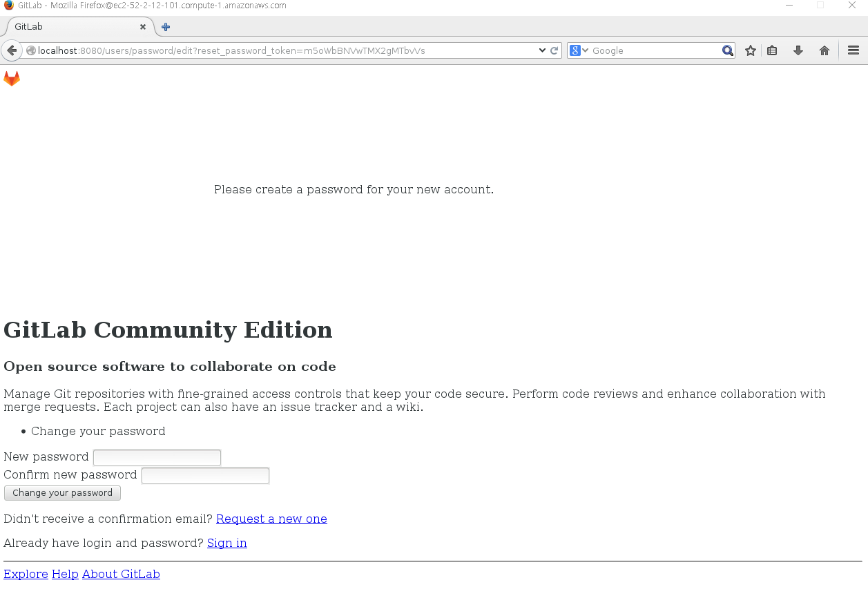Viewport: 868px width, 607px height.
Task: Click the GitLab Community Edition heading
Action: pyautogui.click(x=168, y=329)
